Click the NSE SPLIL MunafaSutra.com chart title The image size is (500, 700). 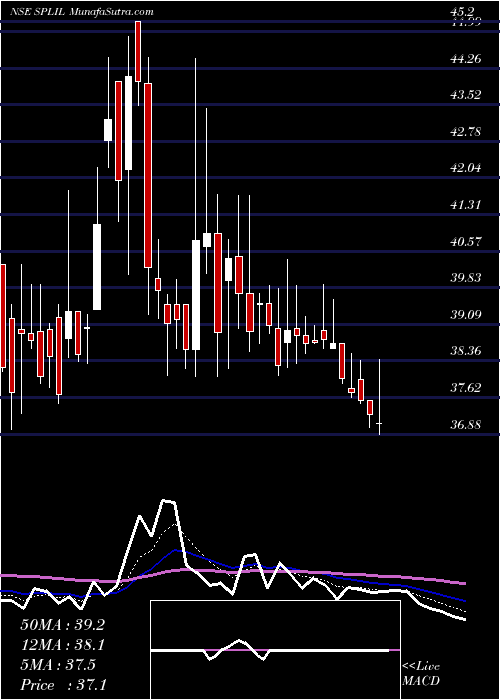point(82,12)
